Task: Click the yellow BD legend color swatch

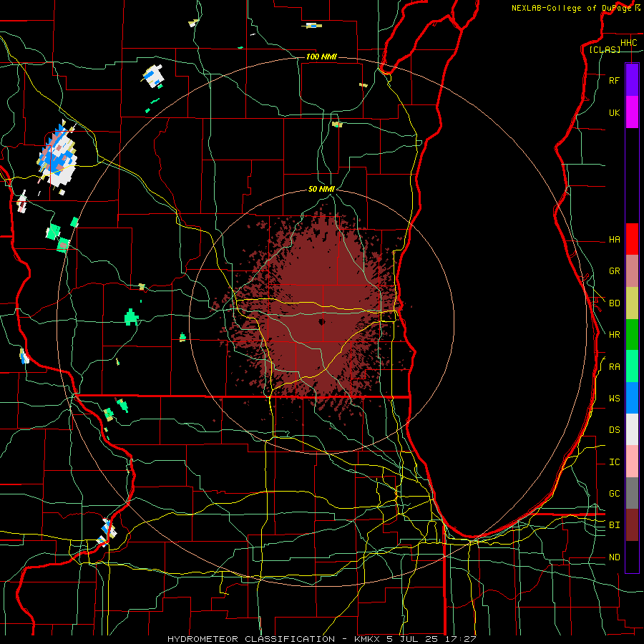Action: tap(632, 303)
